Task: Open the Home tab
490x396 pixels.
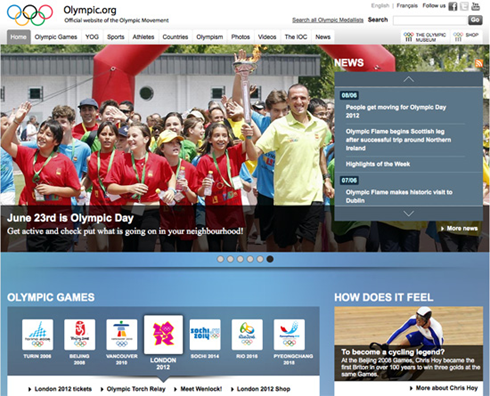Action: tap(19, 37)
